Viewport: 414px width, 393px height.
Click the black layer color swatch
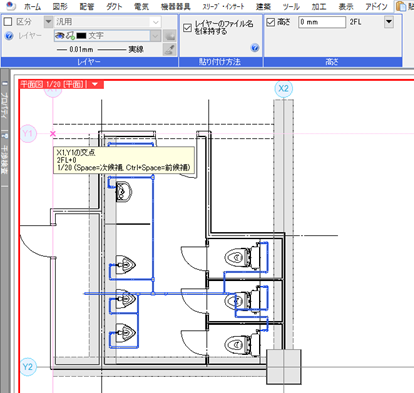[x=81, y=36]
